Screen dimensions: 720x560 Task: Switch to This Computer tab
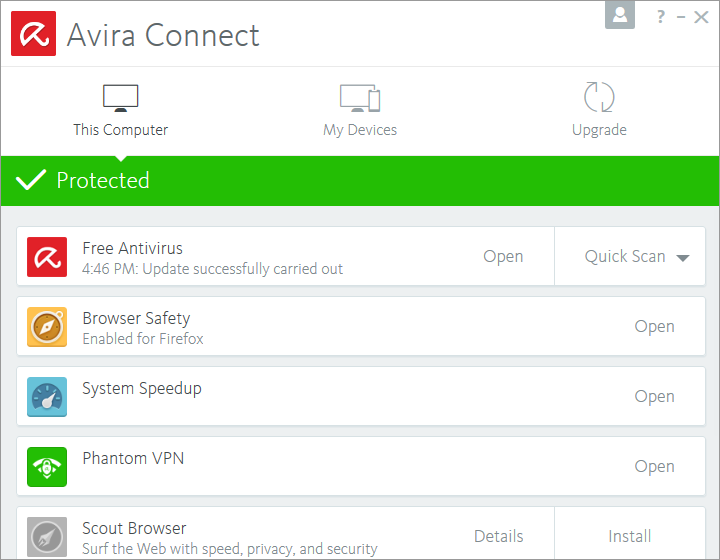pos(120,111)
